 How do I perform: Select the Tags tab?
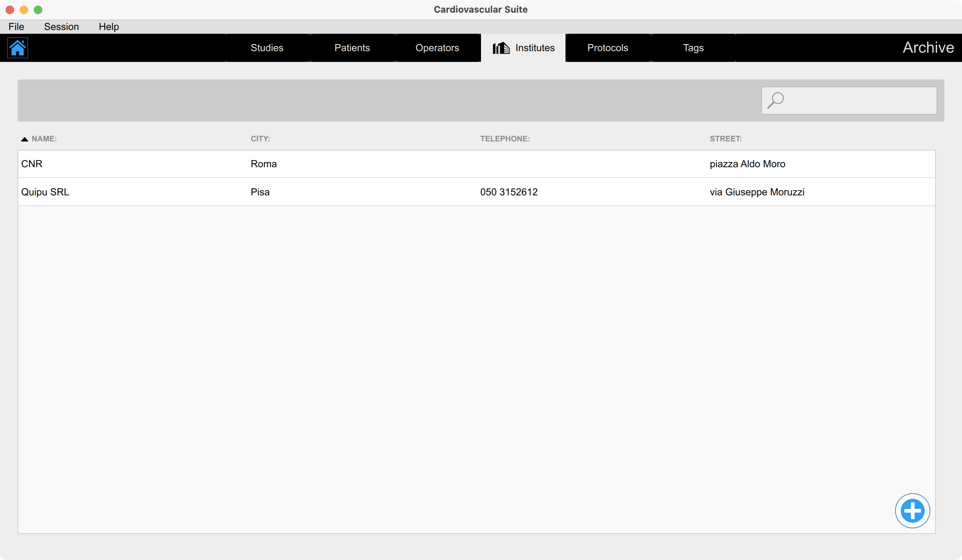coord(693,48)
